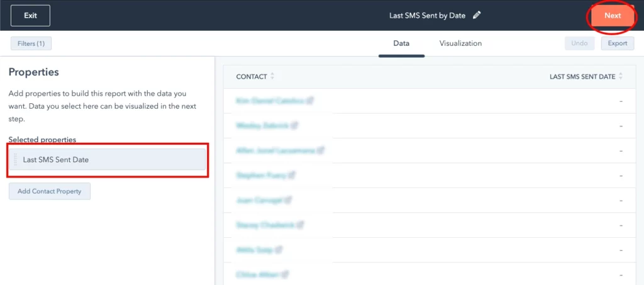
Task: Proceed with the Next button
Action: pos(613,16)
